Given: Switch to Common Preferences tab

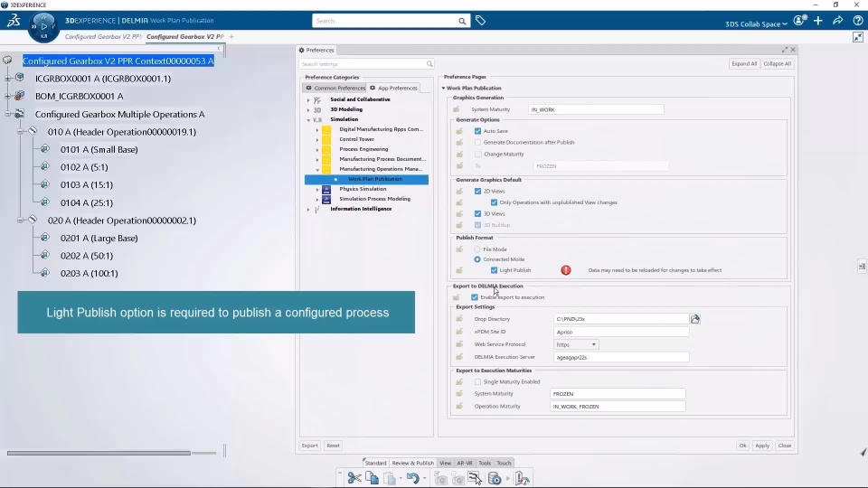Looking at the screenshot, I should (335, 88).
